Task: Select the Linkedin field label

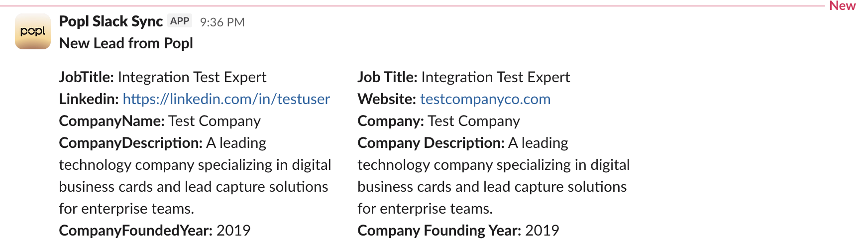Action: [x=89, y=99]
